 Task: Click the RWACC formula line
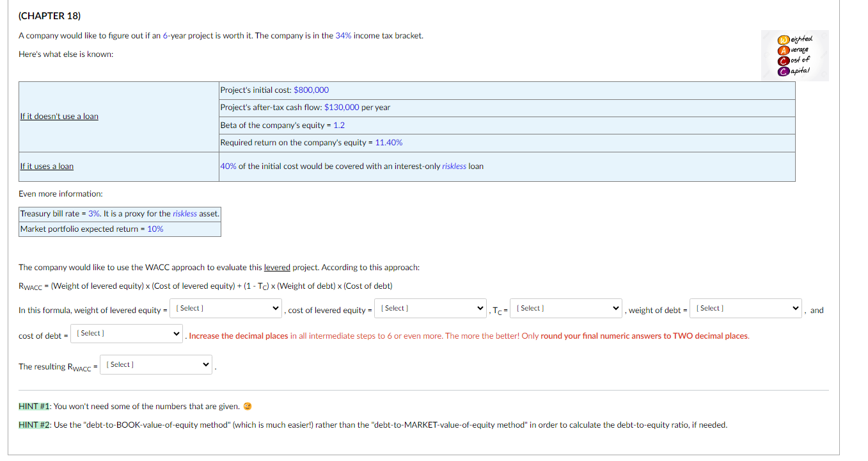[x=205, y=286]
